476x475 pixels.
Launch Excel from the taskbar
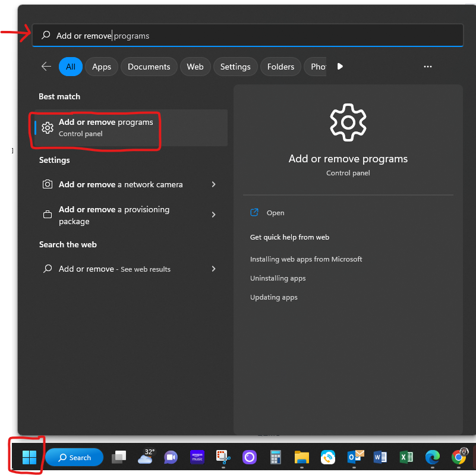pyautogui.click(x=406, y=457)
